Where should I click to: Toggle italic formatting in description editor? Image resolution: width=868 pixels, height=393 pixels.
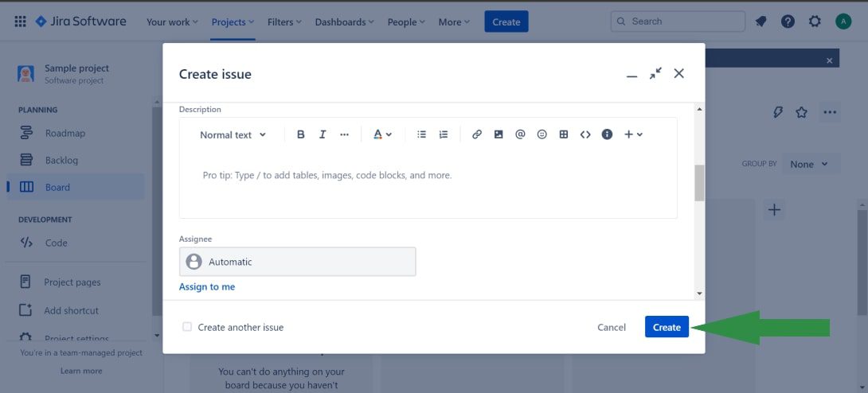click(323, 134)
